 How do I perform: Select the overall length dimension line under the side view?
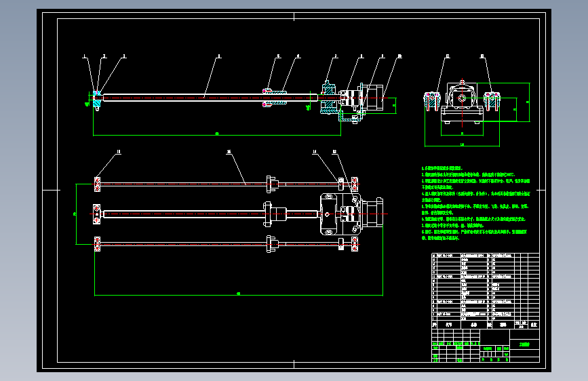coord(217,135)
